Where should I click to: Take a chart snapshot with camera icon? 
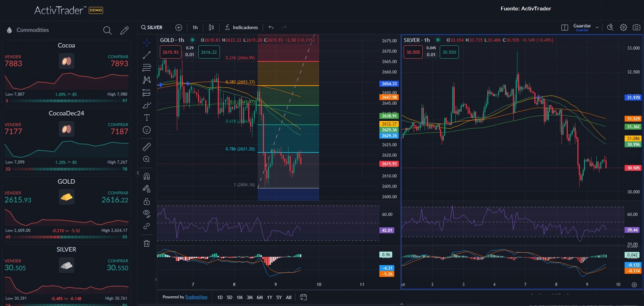tap(636, 27)
